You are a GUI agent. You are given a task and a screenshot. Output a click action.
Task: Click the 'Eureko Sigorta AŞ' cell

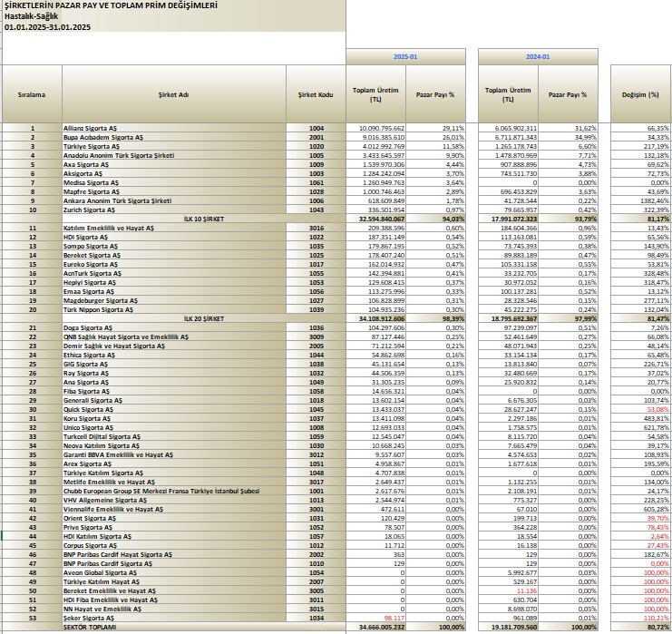174,264
